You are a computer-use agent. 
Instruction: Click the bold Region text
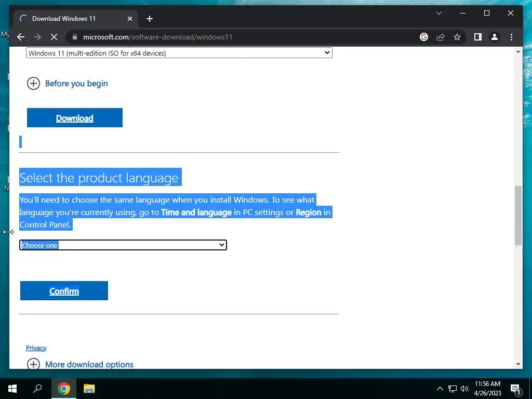pyautogui.click(x=309, y=212)
